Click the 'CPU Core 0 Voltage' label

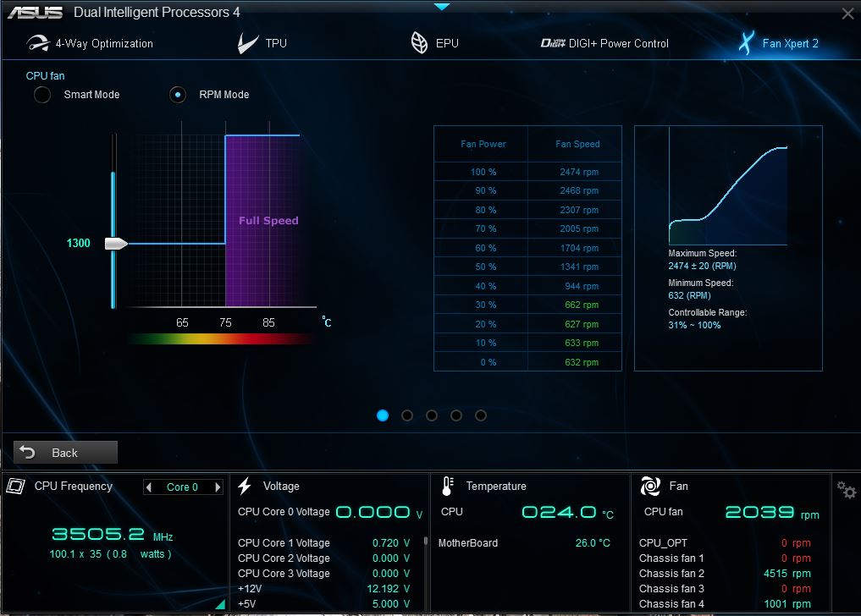pos(284,512)
